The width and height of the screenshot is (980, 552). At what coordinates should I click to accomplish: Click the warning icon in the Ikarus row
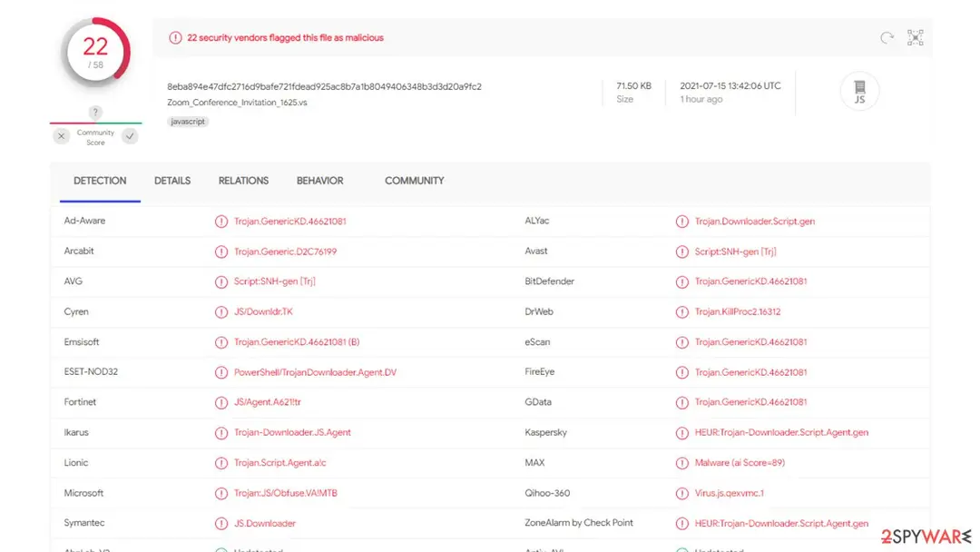pyautogui.click(x=221, y=432)
